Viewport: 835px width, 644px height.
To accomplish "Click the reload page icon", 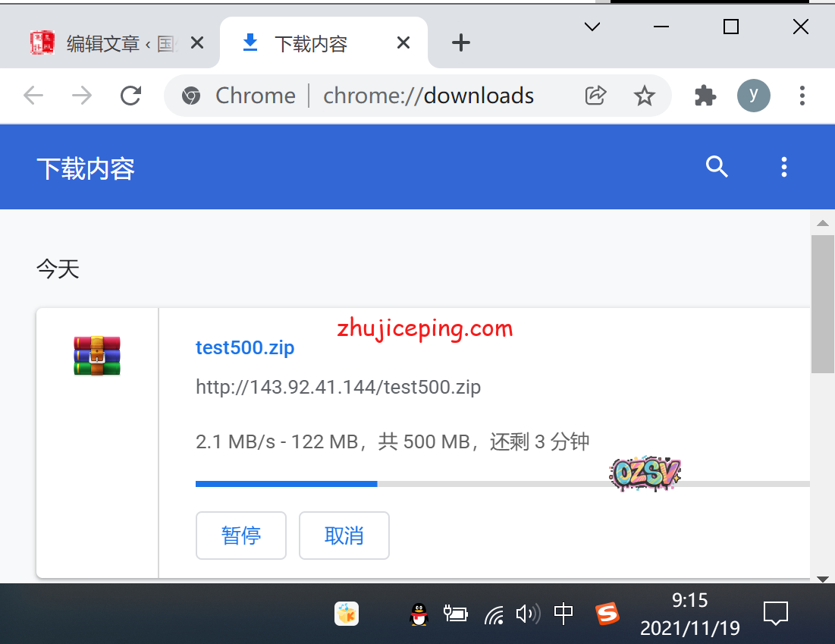I will 131,96.
